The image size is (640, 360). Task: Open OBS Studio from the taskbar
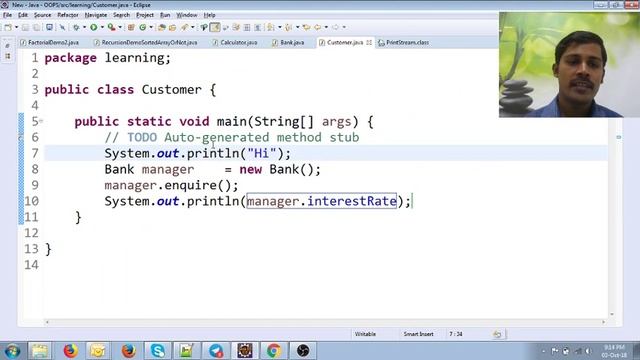pos(303,351)
